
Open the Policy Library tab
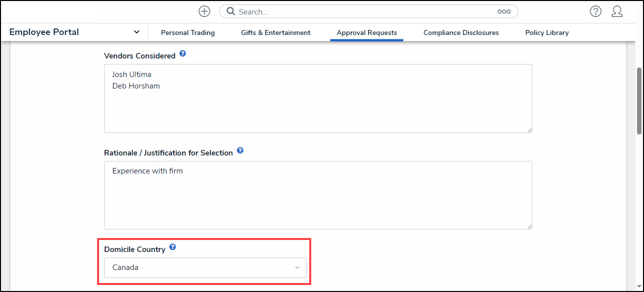pyautogui.click(x=547, y=32)
